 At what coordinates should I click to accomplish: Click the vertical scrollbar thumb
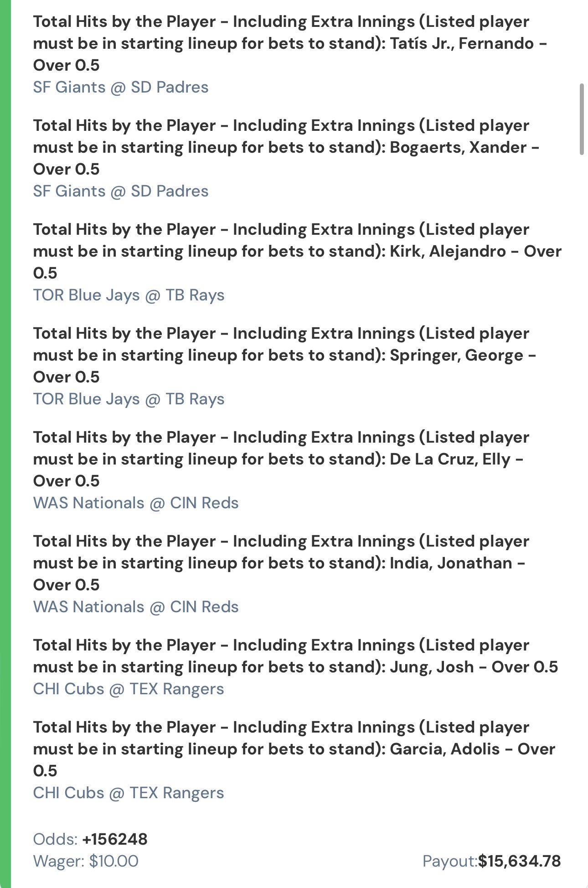coord(581,119)
